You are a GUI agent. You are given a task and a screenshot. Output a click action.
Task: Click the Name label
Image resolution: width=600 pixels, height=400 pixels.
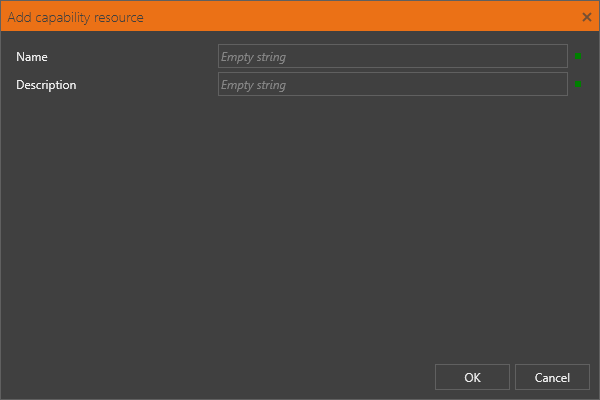(32, 57)
